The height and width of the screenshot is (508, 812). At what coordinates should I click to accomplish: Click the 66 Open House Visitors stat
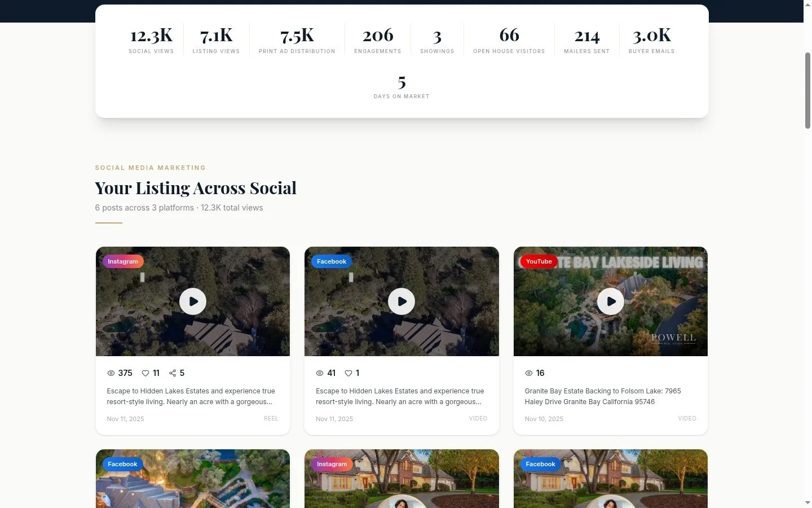coord(509,40)
